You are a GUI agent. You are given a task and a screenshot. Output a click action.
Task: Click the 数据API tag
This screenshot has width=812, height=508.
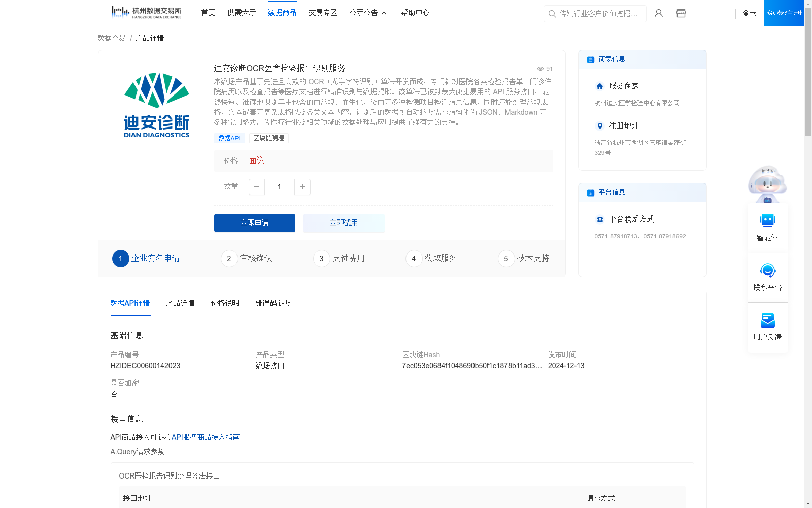[229, 138]
